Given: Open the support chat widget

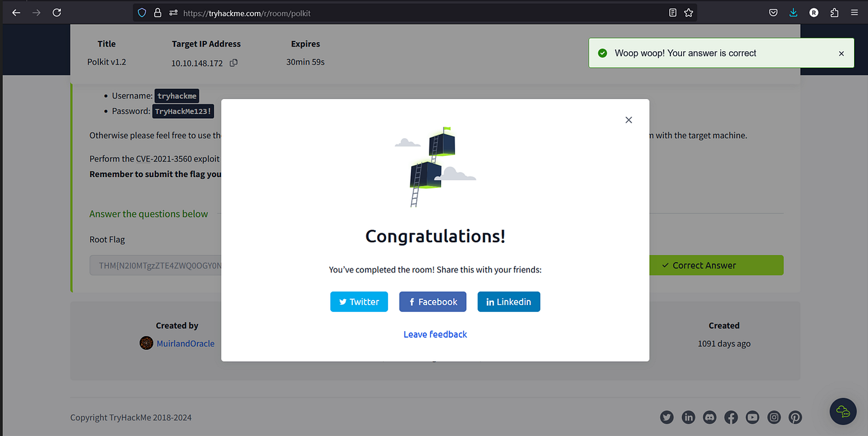Looking at the screenshot, I should pos(842,411).
